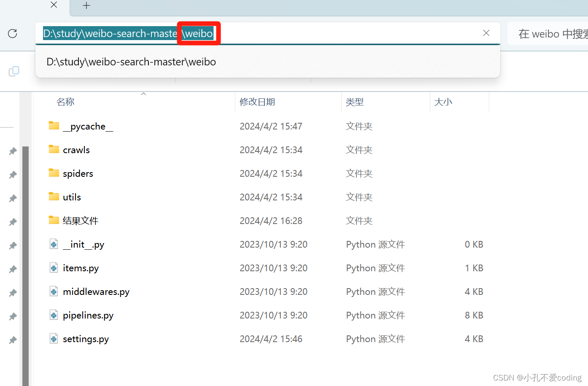This screenshot has width=588, height=386.
Task: Click Python 源文件 type of settings.py
Action: click(x=375, y=339)
